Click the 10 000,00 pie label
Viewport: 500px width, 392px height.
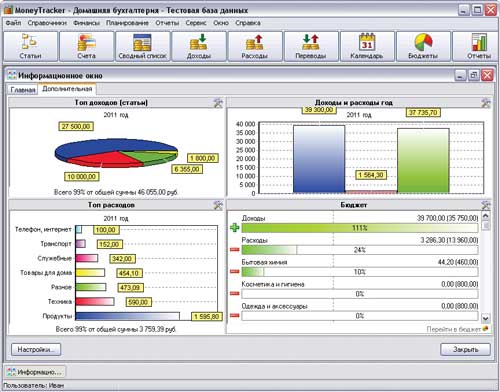[x=82, y=177]
